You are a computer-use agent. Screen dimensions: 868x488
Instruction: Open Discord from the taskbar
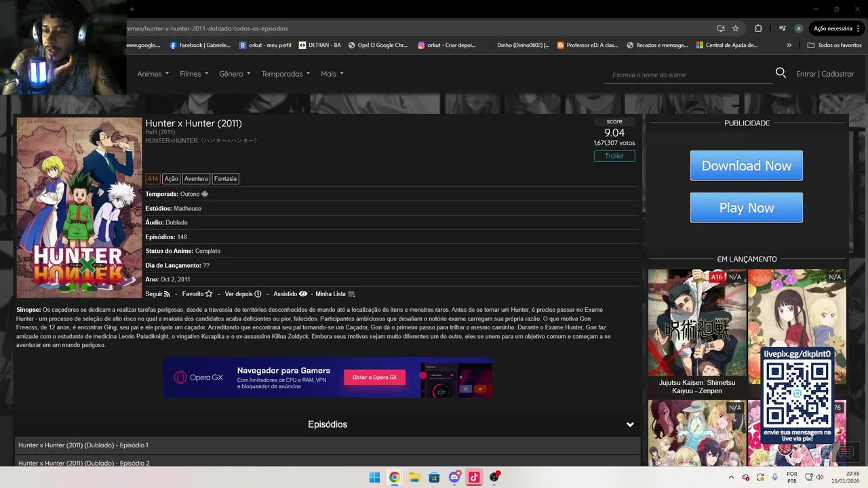pyautogui.click(x=454, y=477)
